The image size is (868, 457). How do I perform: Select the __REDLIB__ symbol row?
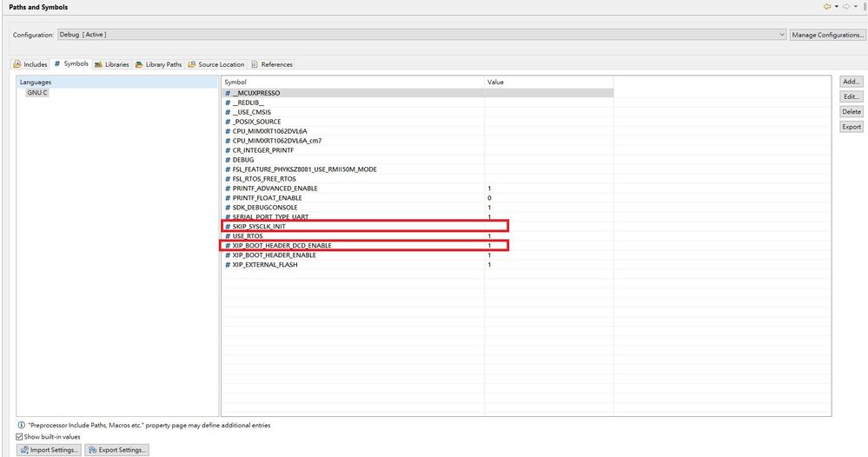click(x=417, y=103)
